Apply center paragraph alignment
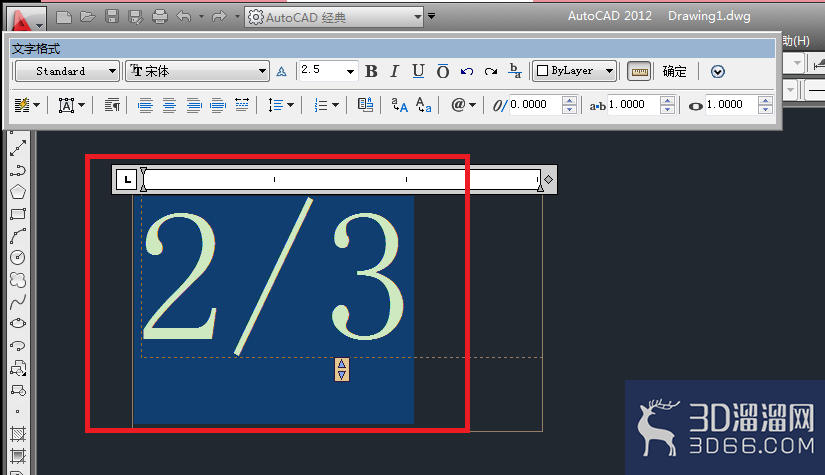Screen dimensions: 825x475 [x=169, y=105]
